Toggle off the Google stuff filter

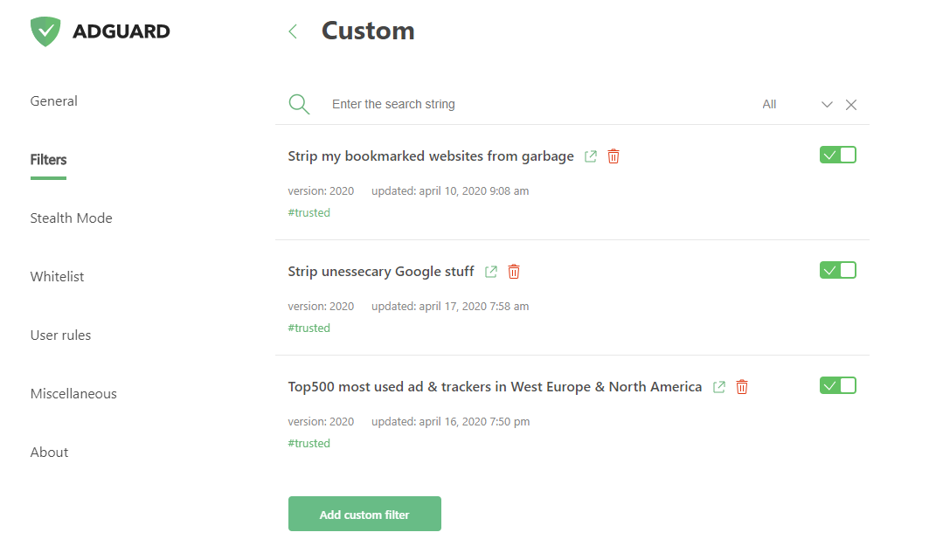pyautogui.click(x=837, y=270)
